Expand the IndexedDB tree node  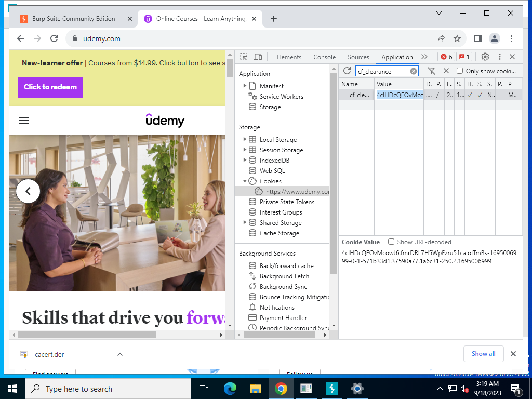point(245,160)
